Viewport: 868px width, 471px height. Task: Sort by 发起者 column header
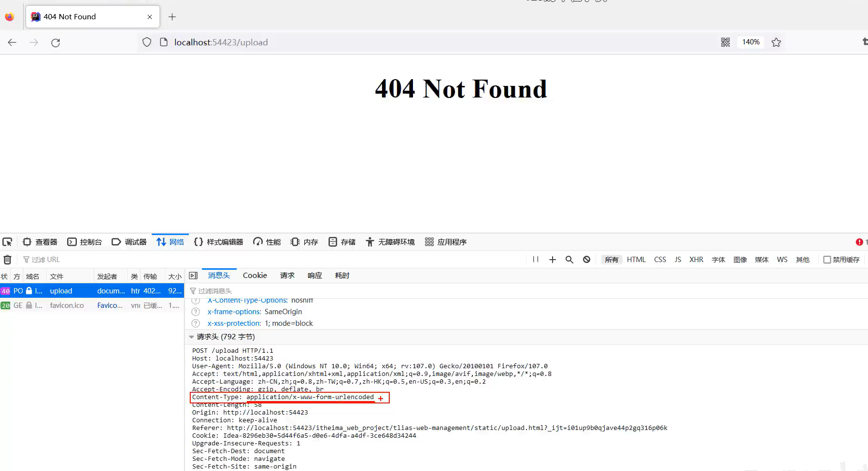[x=111, y=277]
